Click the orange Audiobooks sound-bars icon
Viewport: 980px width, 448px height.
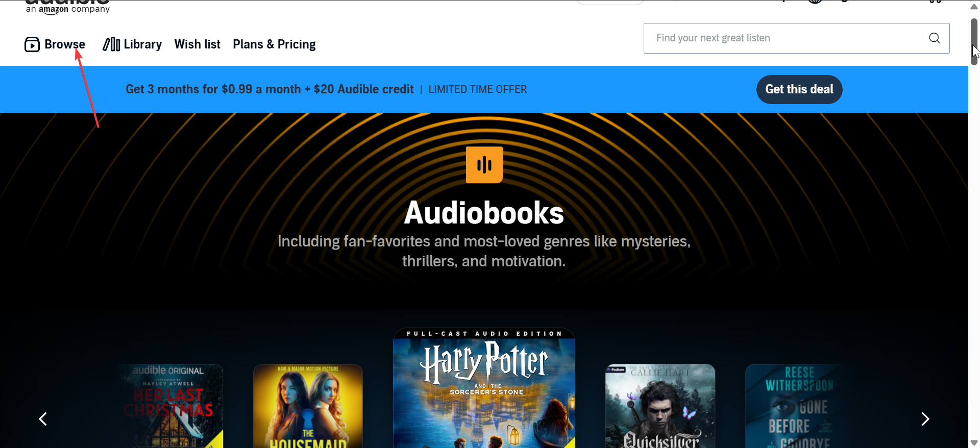pos(484,165)
